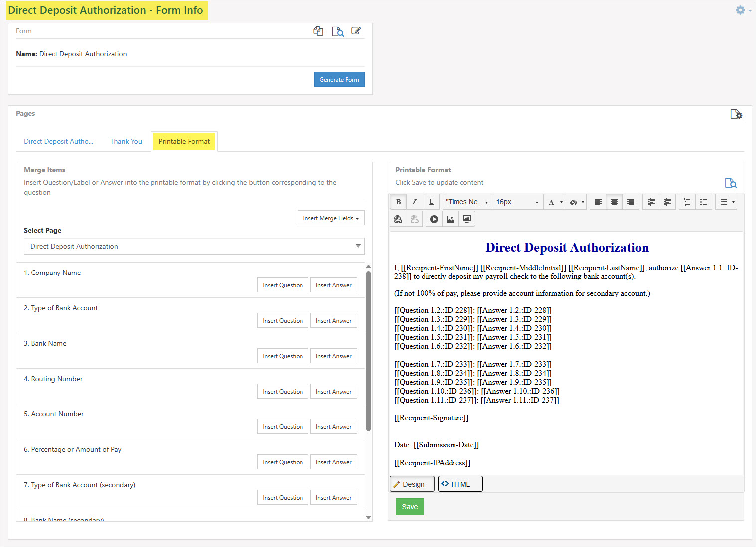The height and width of the screenshot is (547, 756).
Task: Click the [[Recipient-Signature]] merge field text
Action: point(431,418)
